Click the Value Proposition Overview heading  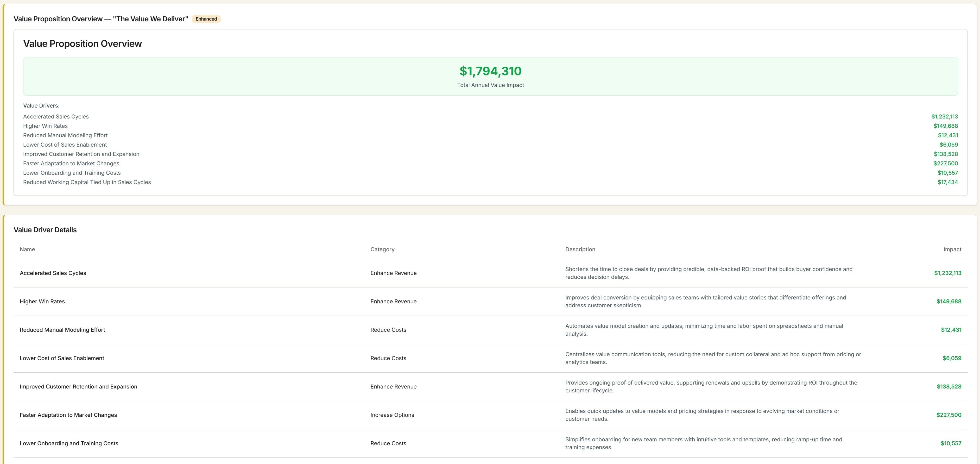[x=83, y=43]
